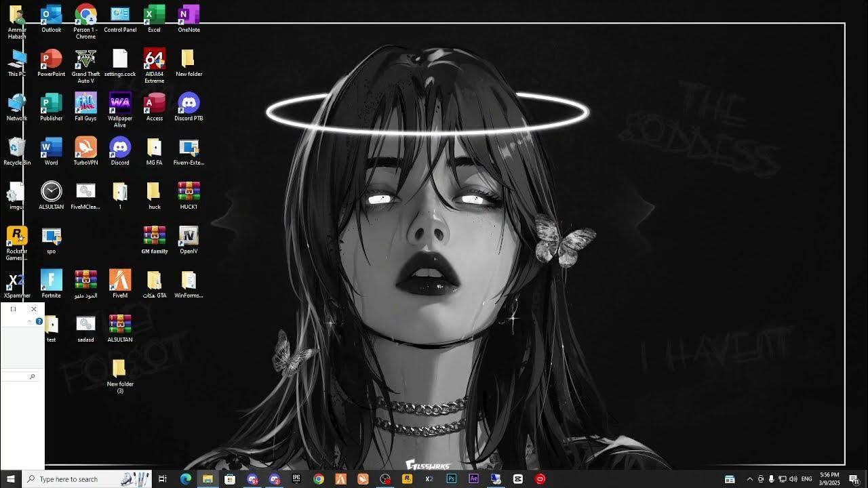The height and width of the screenshot is (488, 868).
Task: Select the Wallpaper Alive desktop icon
Action: coord(120,110)
